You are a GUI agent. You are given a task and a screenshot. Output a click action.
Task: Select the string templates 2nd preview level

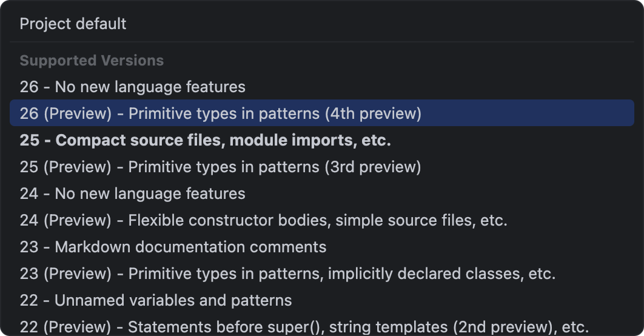tap(304, 327)
